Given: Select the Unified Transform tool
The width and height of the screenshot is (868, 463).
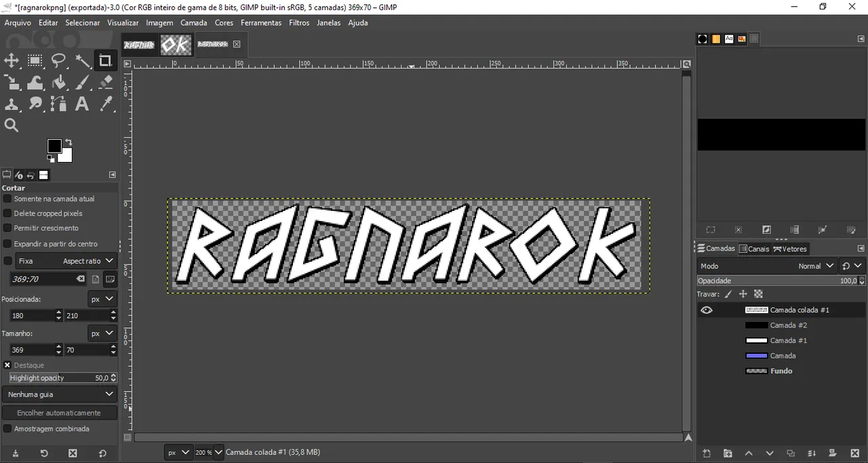Looking at the screenshot, I should tap(12, 83).
